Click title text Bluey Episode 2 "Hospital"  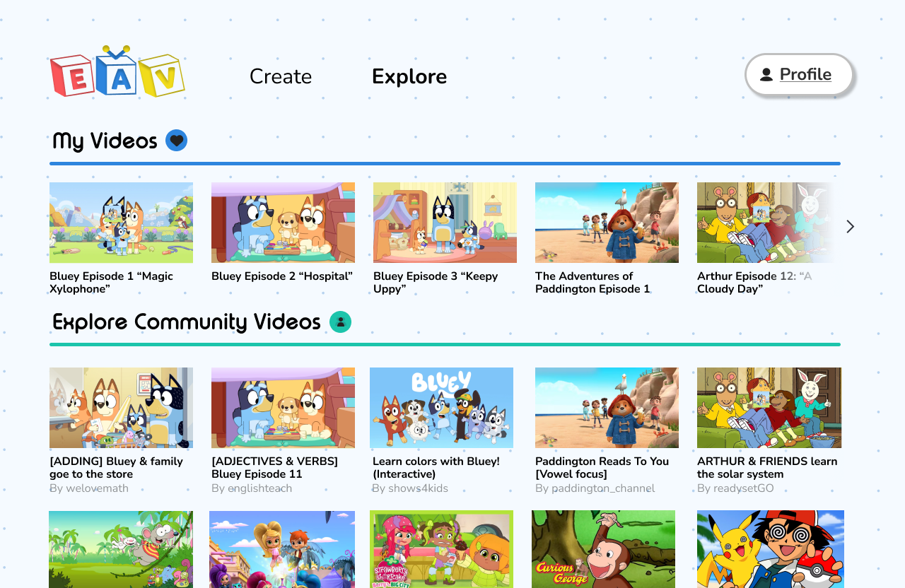click(282, 276)
